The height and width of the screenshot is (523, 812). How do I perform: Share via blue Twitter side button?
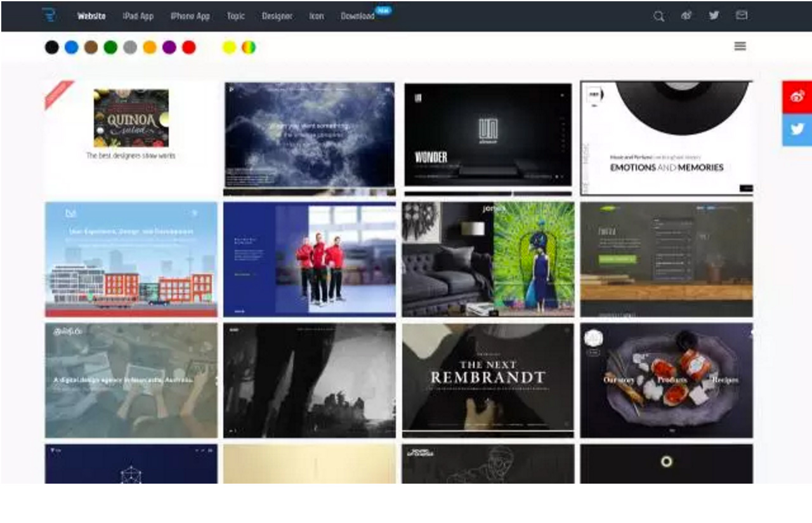click(797, 130)
